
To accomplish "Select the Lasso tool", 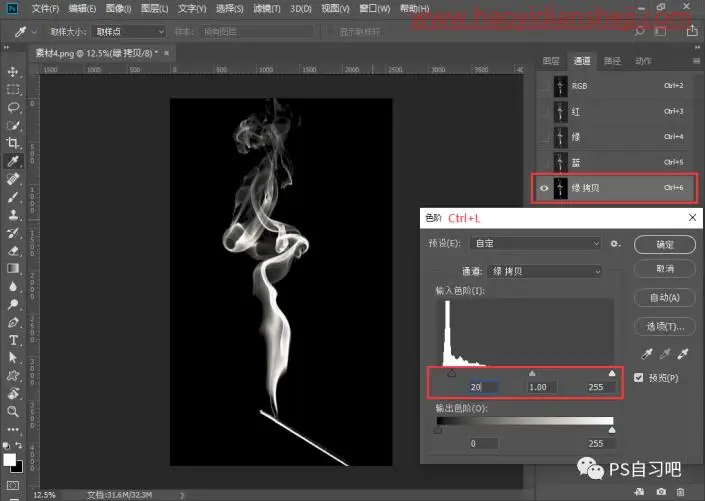I will tap(13, 107).
